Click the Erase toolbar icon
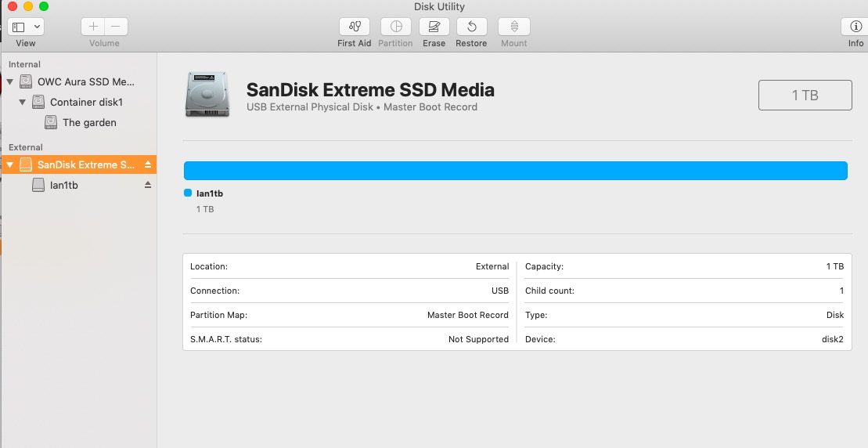Image resolution: width=868 pixels, height=448 pixels. click(434, 27)
